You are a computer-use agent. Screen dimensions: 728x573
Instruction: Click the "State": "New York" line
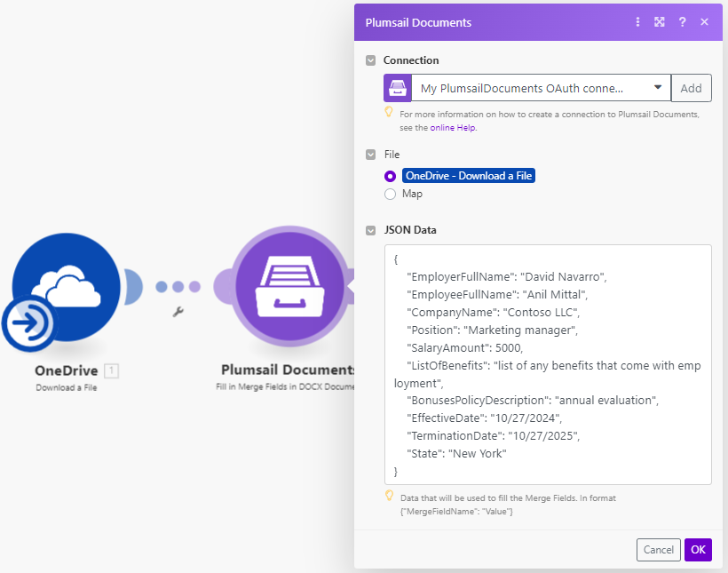point(456,454)
